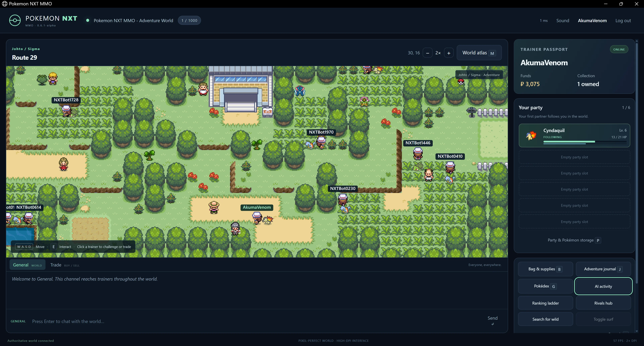This screenshot has height=346, width=644.
Task: Click Johto / Sigma · Adventure map label
Action: pyautogui.click(x=479, y=75)
